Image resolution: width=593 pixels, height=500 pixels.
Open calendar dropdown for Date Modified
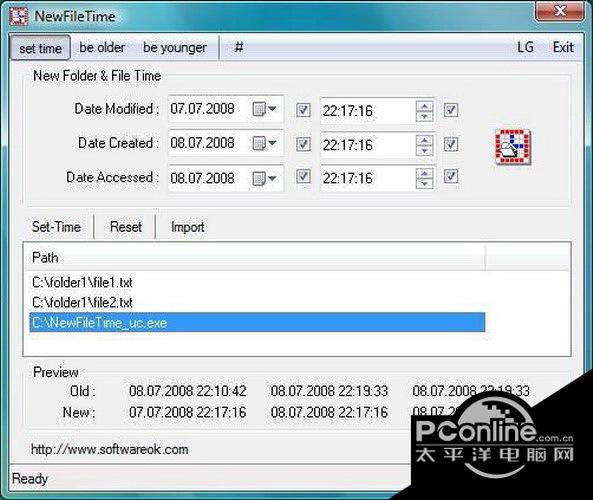tap(265, 109)
